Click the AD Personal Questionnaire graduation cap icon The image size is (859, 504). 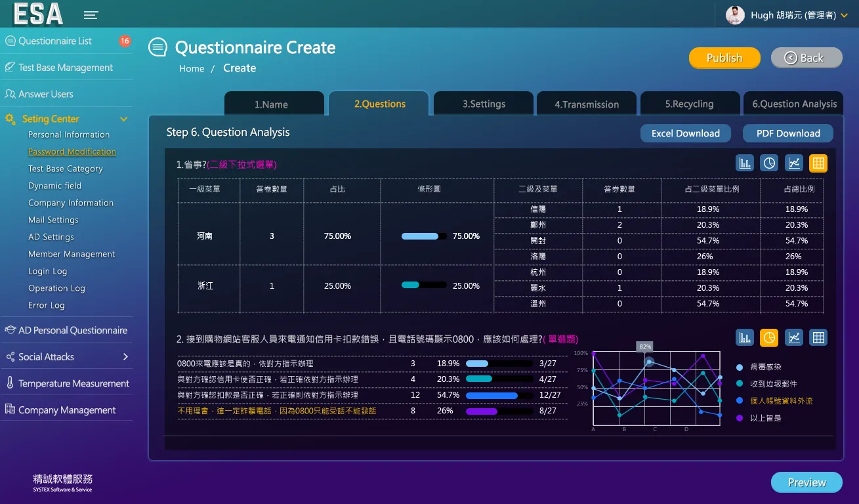[x=10, y=330]
